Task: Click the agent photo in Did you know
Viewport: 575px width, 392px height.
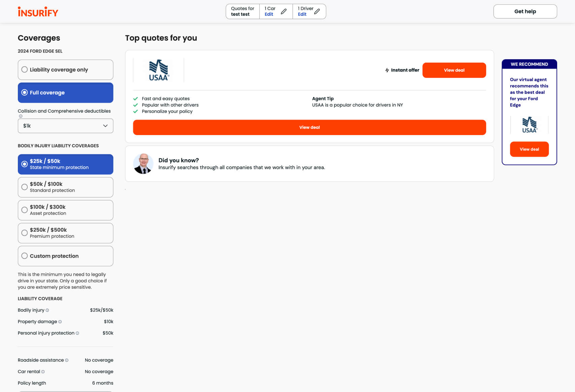Action: 143,164
